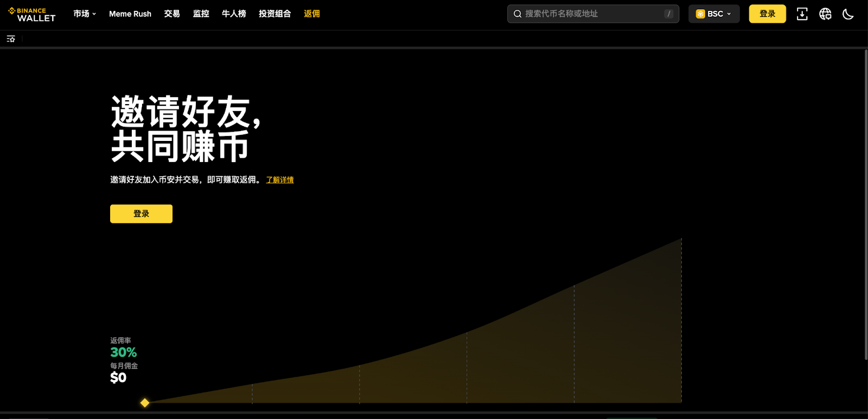Click the yellow diamond chart slider handle

pos(145,403)
